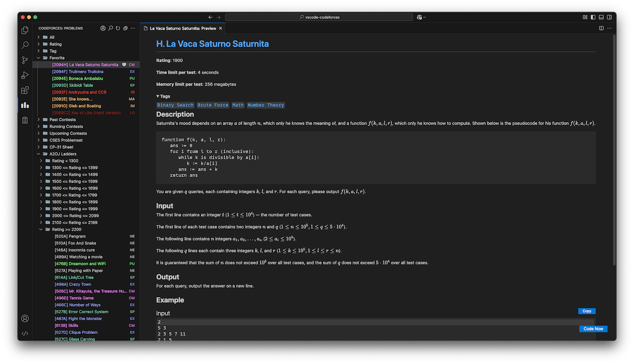Screen dimensions: 634x364
Task: Open the clipboard activity bar icon
Action: [25, 120]
